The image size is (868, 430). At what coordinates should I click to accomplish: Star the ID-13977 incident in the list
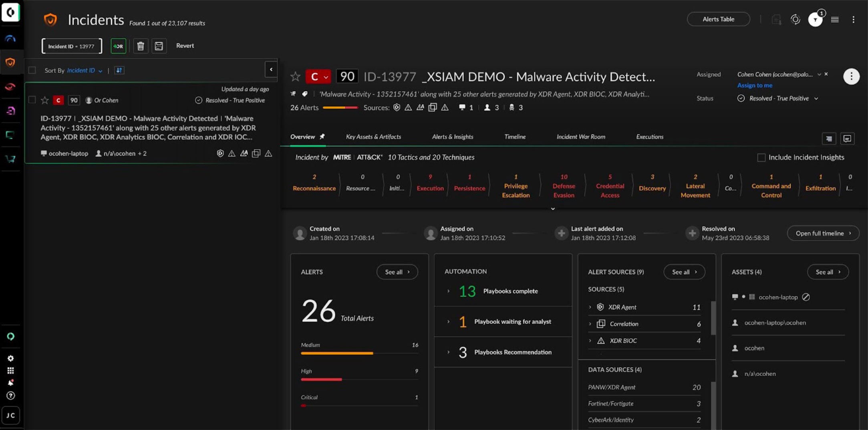click(44, 100)
